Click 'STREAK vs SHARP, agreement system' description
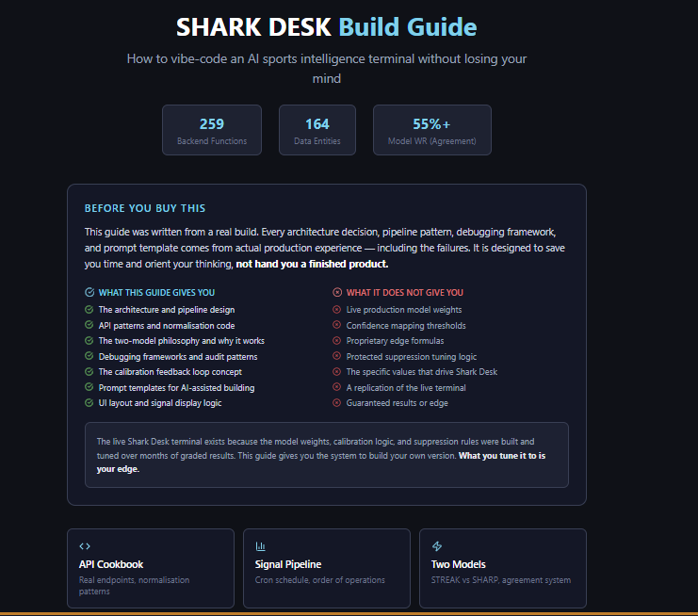 click(x=501, y=580)
